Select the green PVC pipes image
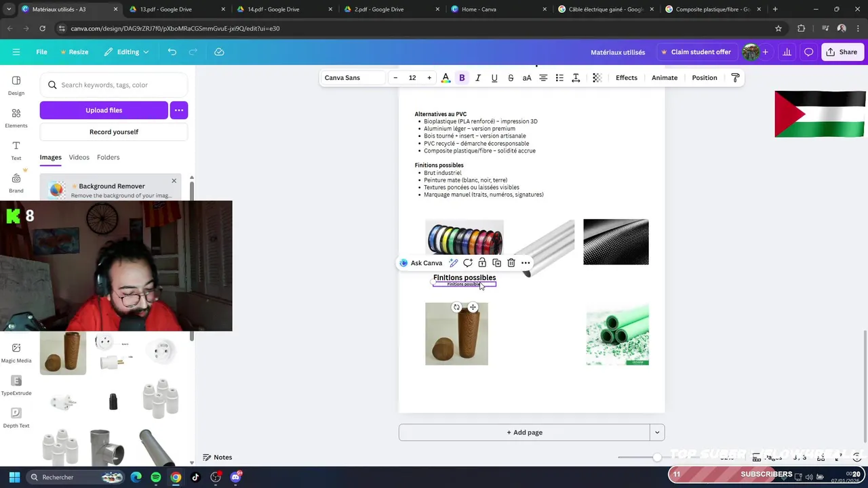The image size is (868, 488). coord(617,335)
